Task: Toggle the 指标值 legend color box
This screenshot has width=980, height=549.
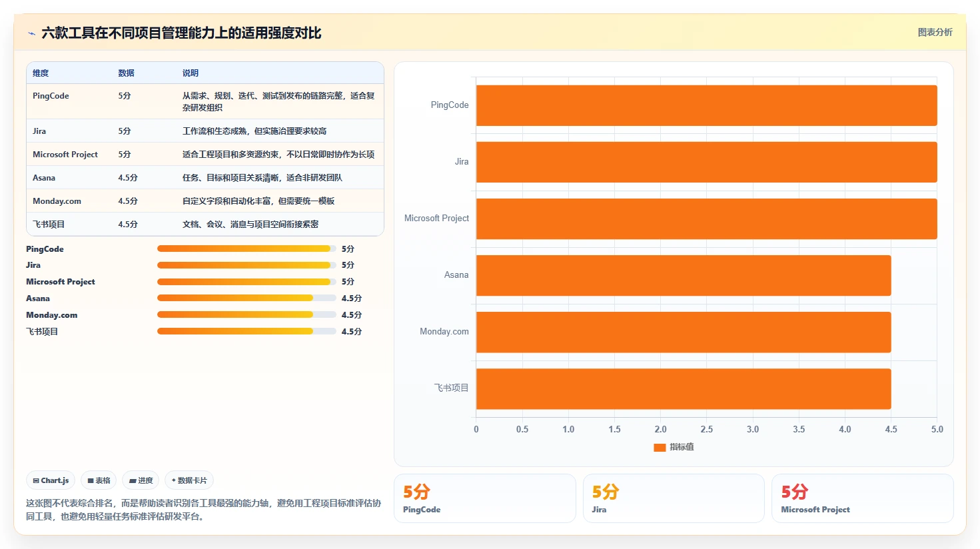Action: pyautogui.click(x=660, y=447)
